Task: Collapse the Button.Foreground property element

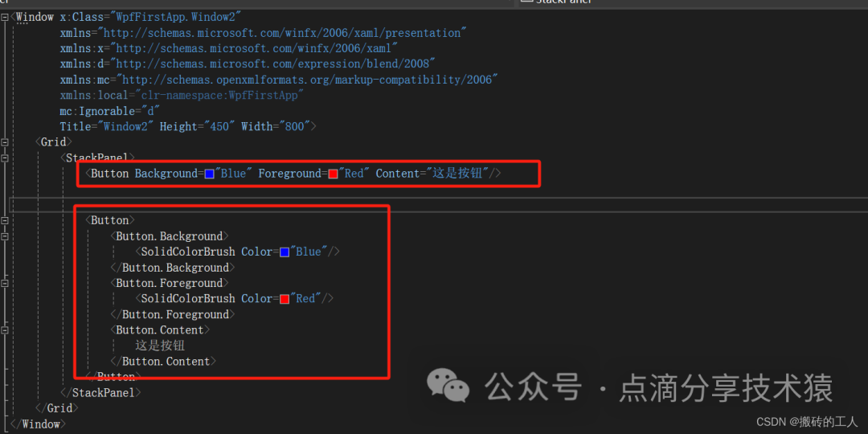Action: (6, 283)
